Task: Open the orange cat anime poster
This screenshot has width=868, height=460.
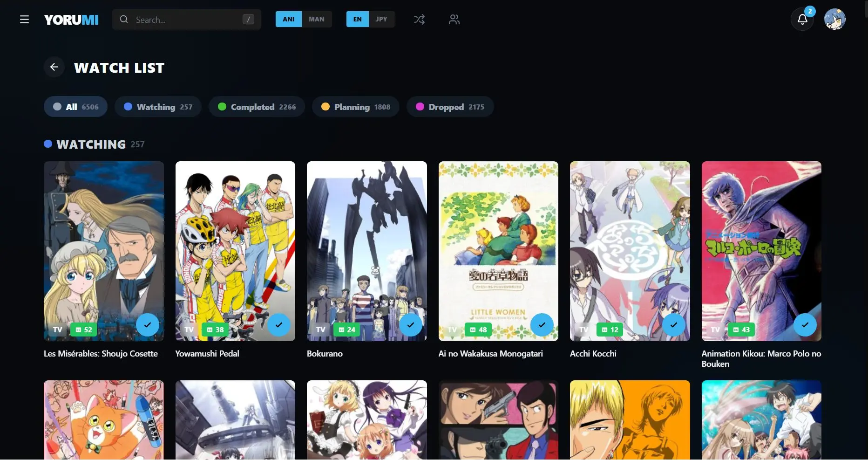Action: point(104,420)
